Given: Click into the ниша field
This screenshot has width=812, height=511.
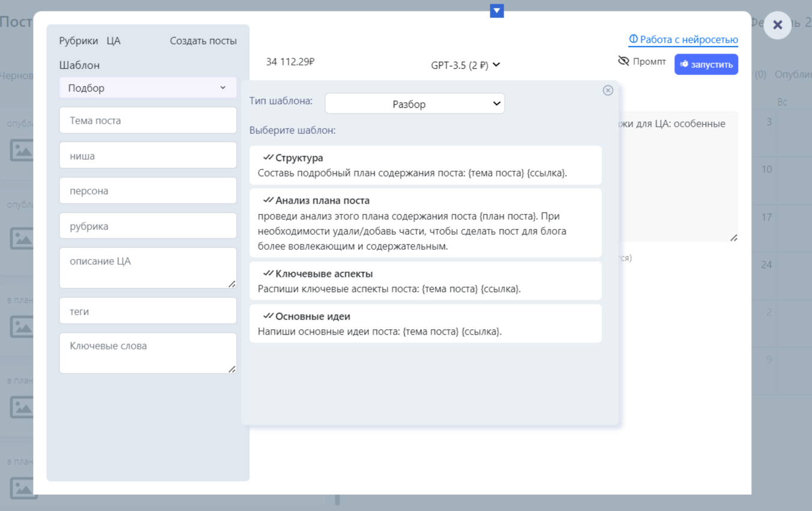Looking at the screenshot, I should (x=148, y=156).
